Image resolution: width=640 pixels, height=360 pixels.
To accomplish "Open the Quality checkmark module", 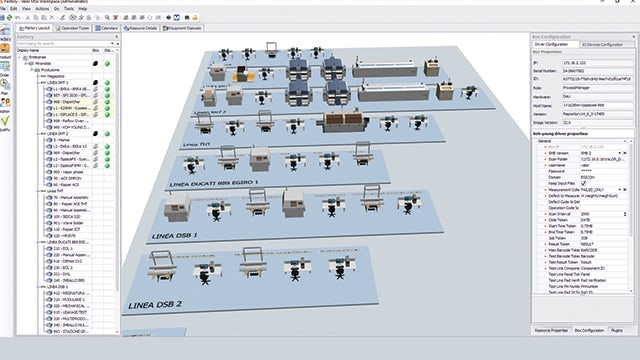I will pyautogui.click(x=5, y=123).
